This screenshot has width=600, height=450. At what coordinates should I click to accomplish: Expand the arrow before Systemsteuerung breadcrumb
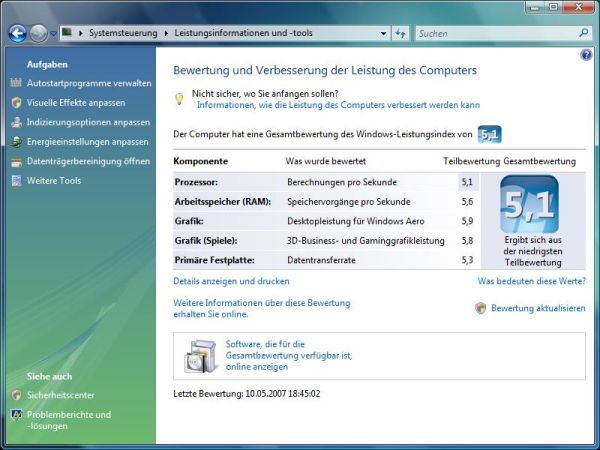[81, 33]
